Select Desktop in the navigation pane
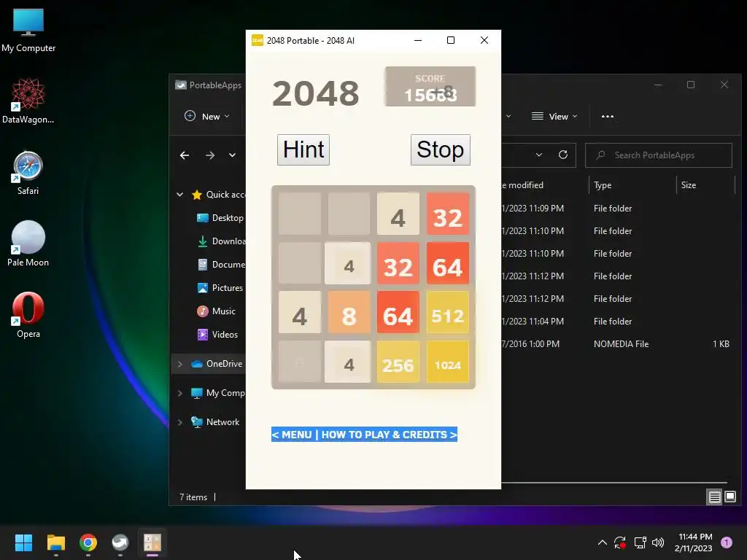The image size is (747, 560). (220, 217)
